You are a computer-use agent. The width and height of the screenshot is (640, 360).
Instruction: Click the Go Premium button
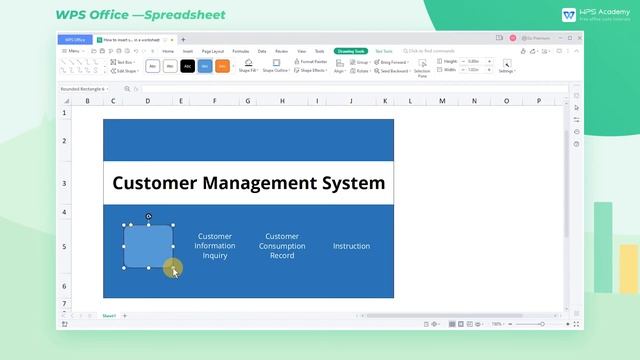[536, 38]
